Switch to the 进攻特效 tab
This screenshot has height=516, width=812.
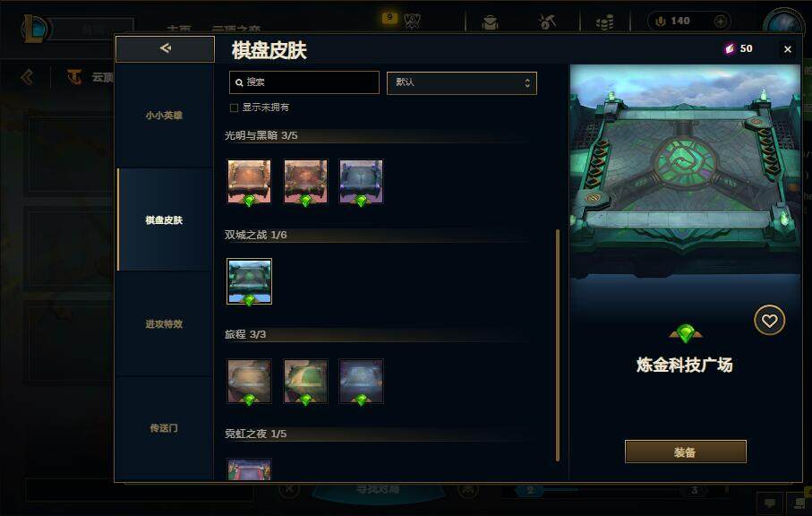click(164, 323)
